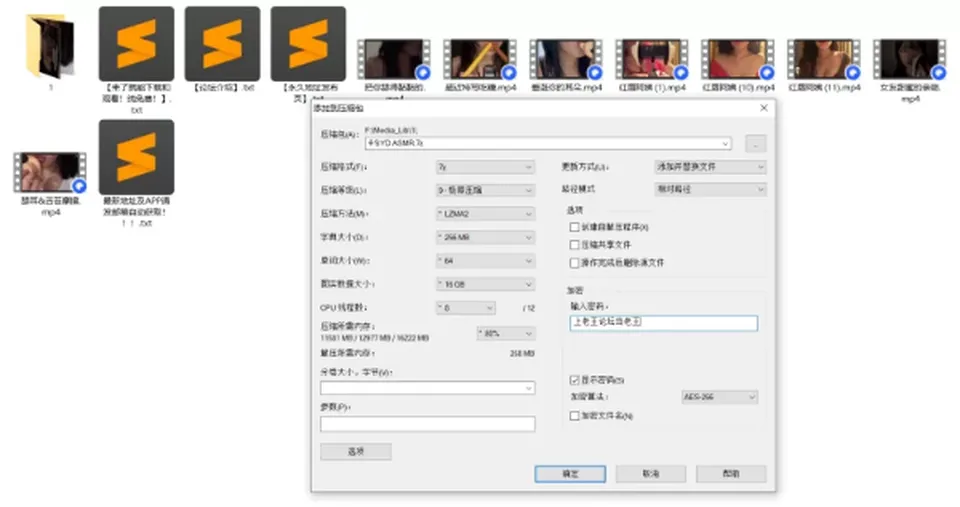Enable create self-extracting archive checkbox
This screenshot has width=960, height=507.
click(x=574, y=227)
